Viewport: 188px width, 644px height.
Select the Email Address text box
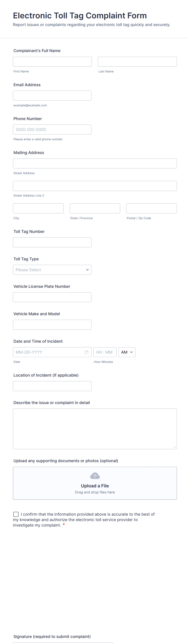[x=52, y=95]
